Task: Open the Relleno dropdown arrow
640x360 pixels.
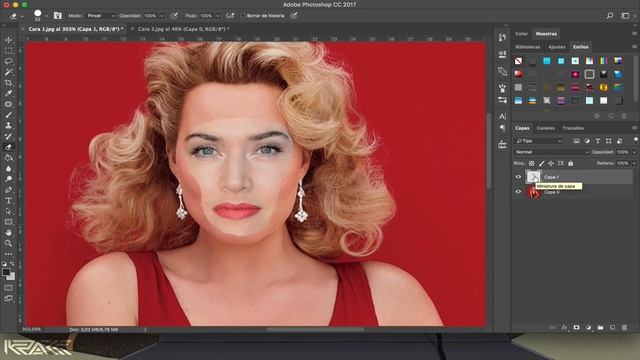Action: 634,163
